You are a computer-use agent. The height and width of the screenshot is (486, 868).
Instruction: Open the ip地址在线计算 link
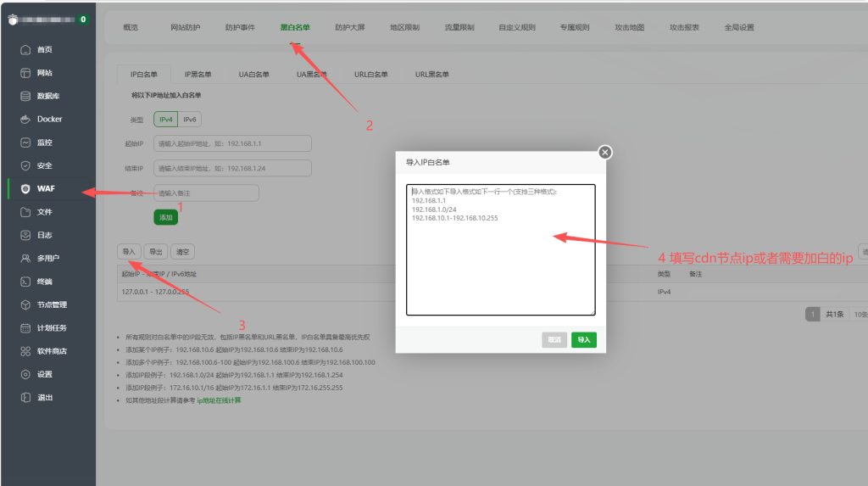coord(219,400)
